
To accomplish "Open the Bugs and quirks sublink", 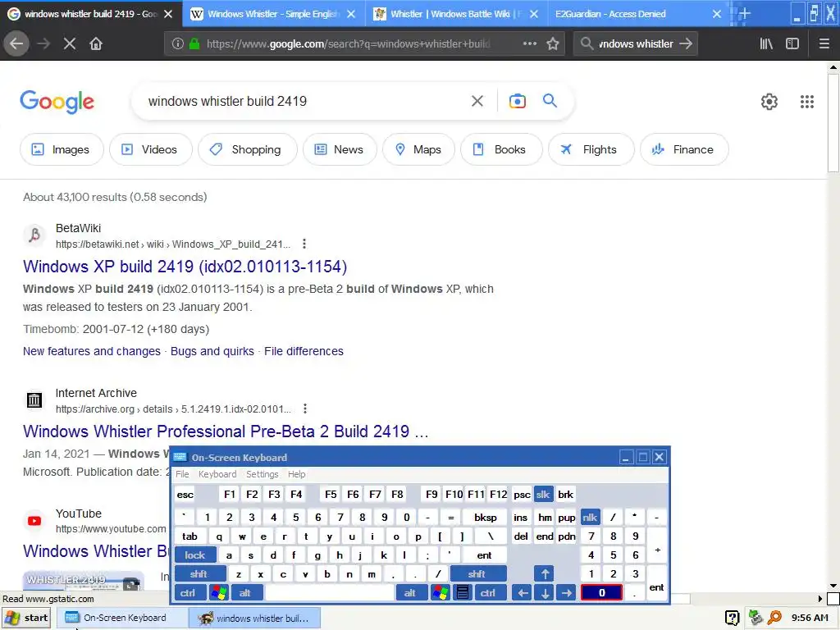I will [x=212, y=351].
